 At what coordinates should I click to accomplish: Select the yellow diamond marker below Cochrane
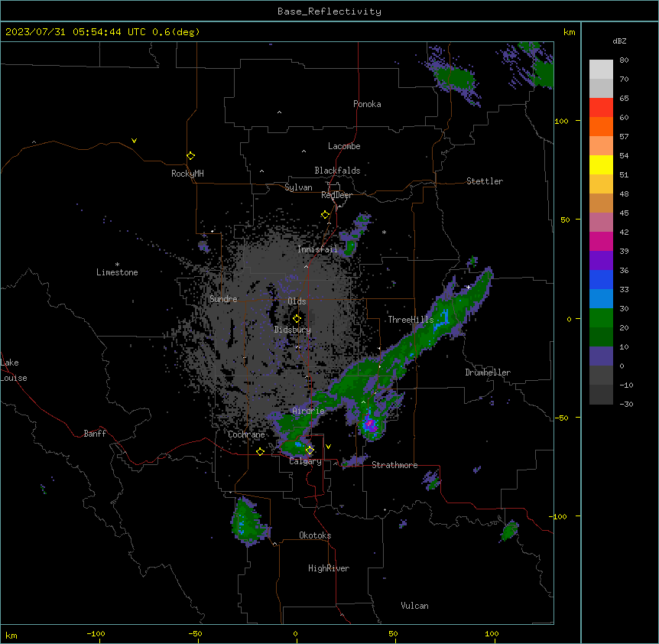[260, 451]
